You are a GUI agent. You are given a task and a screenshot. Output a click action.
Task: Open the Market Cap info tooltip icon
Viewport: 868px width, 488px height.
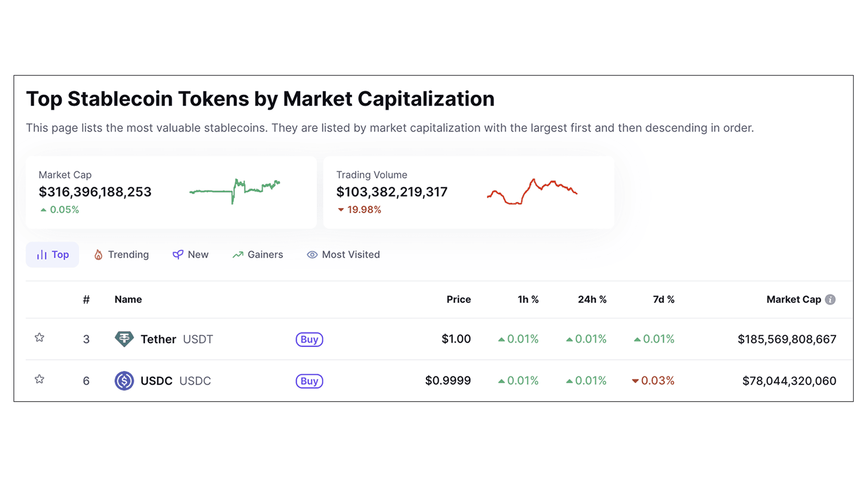[x=830, y=299]
